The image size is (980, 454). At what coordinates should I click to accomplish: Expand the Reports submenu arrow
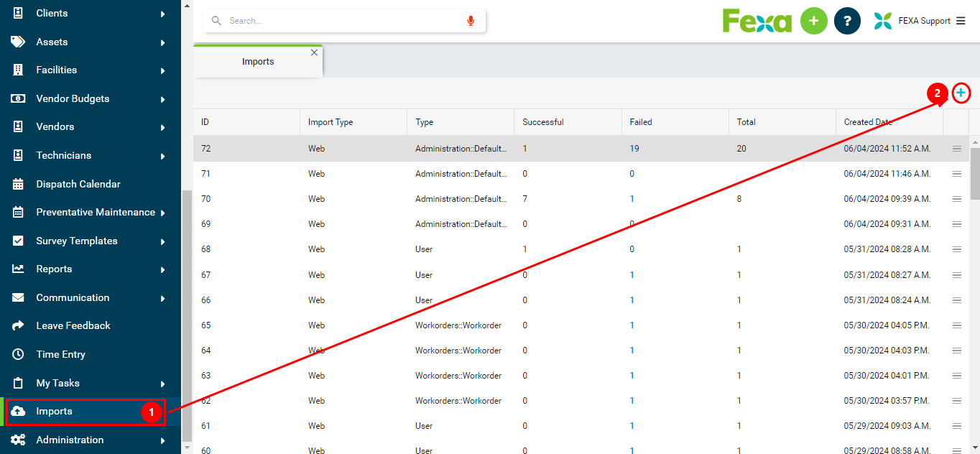point(163,269)
